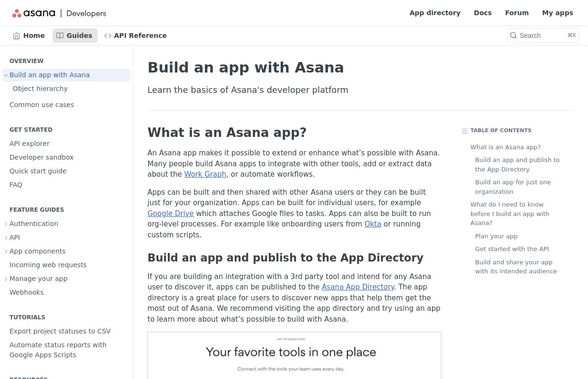Open Common use cases page
This screenshot has height=379, width=588.
tap(42, 105)
